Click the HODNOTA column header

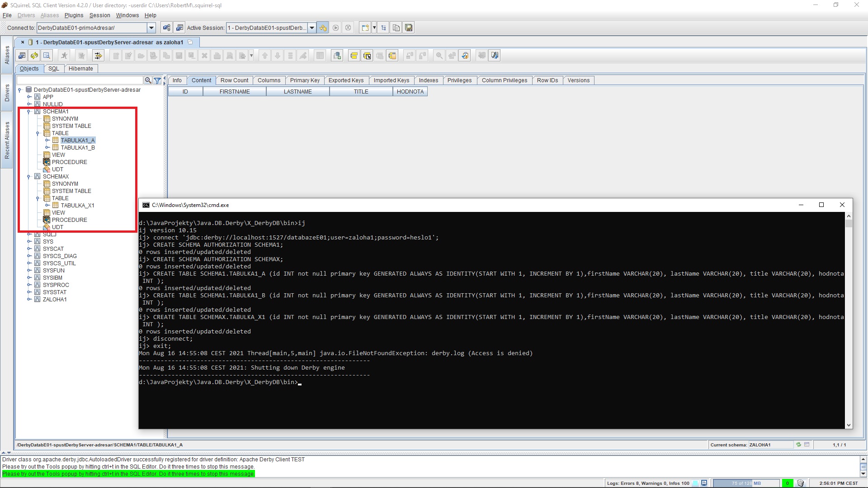[410, 92]
